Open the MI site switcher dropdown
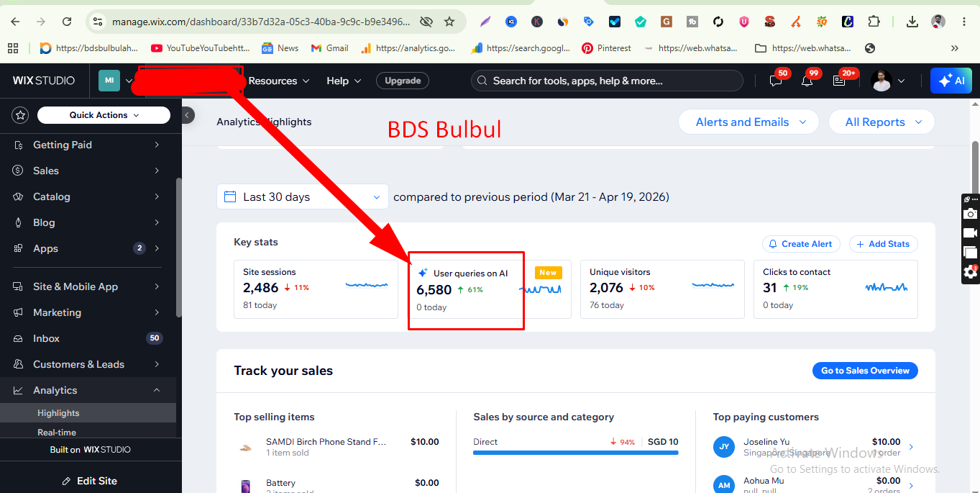980x493 pixels. (116, 81)
